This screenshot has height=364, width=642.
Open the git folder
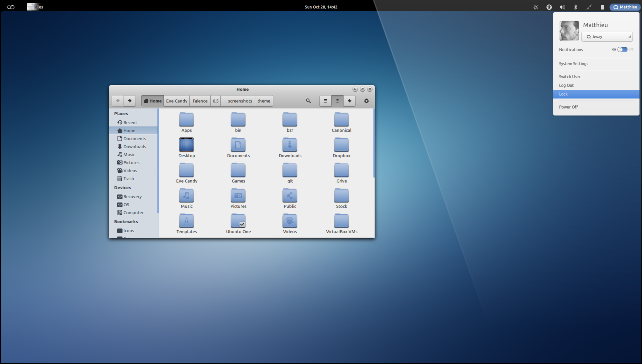coord(289,173)
